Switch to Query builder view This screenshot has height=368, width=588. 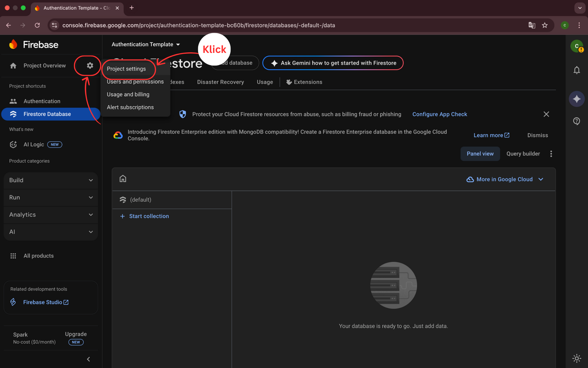click(523, 154)
